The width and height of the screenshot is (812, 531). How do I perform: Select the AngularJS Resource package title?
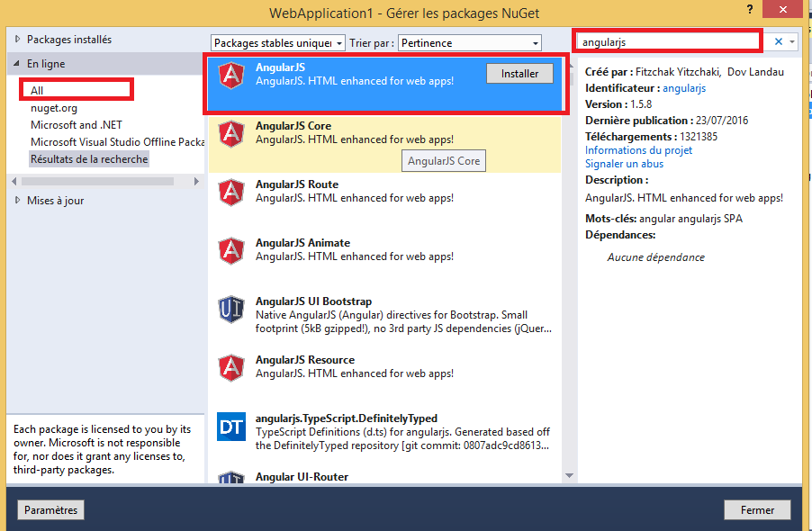[x=305, y=360]
